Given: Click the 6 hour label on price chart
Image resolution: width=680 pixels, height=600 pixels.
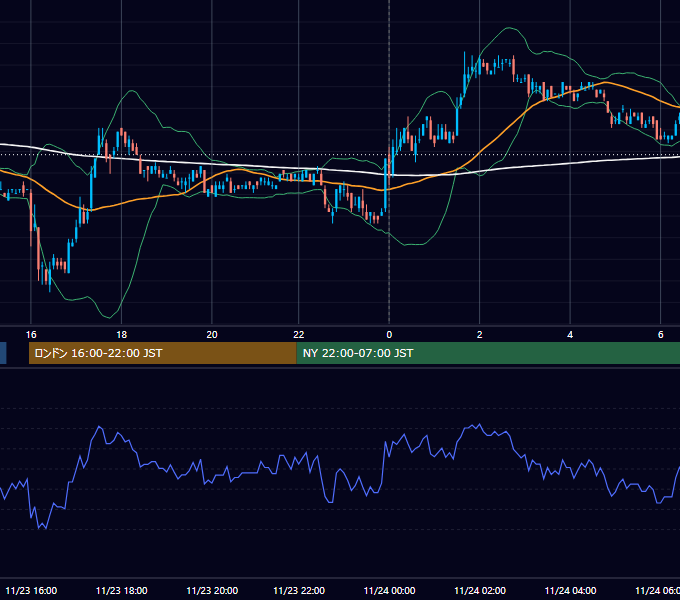Looking at the screenshot, I should (x=660, y=335).
